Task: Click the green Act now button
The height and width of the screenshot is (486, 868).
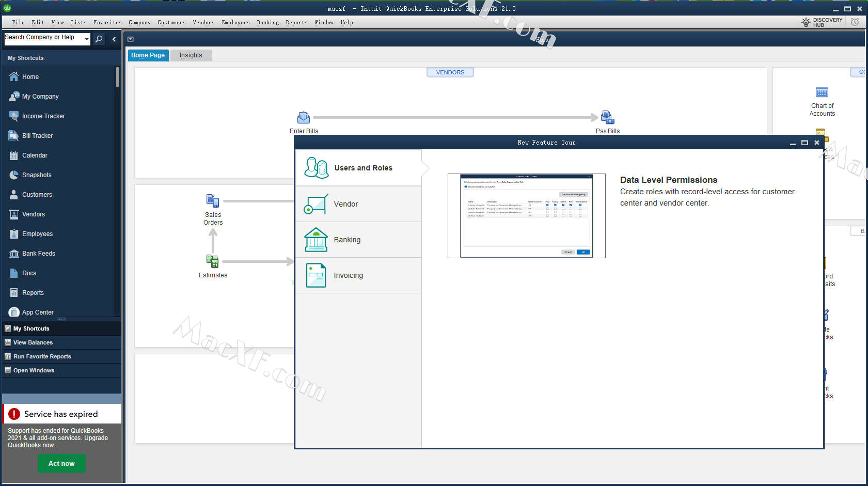Action: (x=61, y=463)
